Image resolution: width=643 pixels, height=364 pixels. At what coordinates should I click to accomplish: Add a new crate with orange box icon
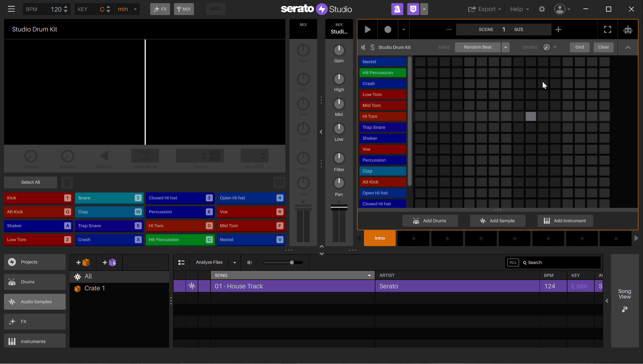pos(83,262)
